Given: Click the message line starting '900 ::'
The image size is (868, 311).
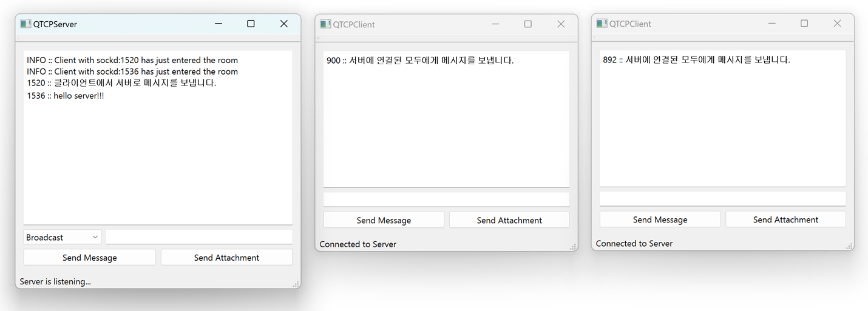Looking at the screenshot, I should tap(420, 60).
